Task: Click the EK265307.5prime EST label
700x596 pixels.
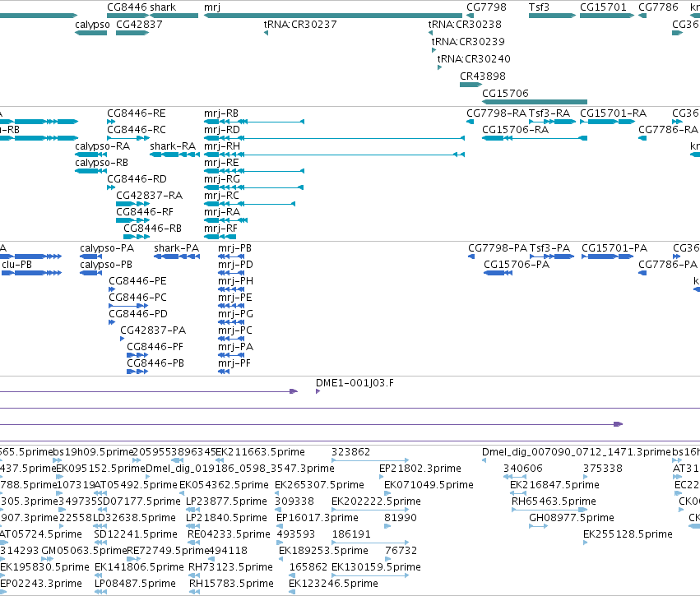Action: tap(319, 485)
